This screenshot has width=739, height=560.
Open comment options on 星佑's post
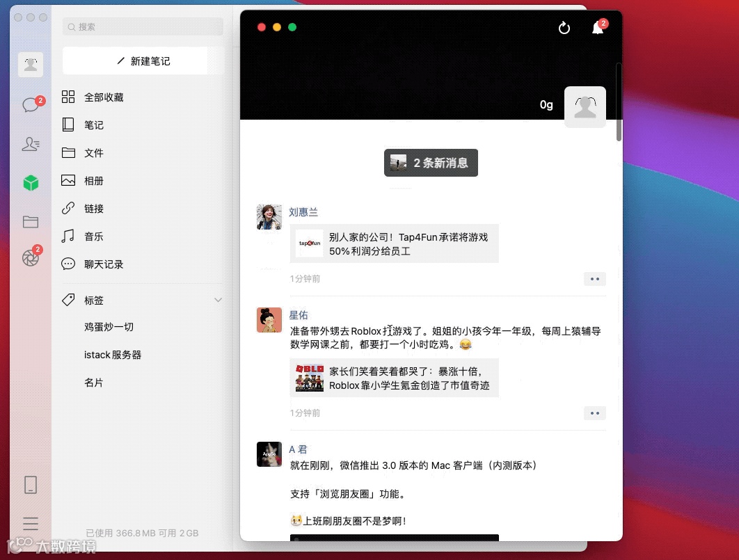595,413
